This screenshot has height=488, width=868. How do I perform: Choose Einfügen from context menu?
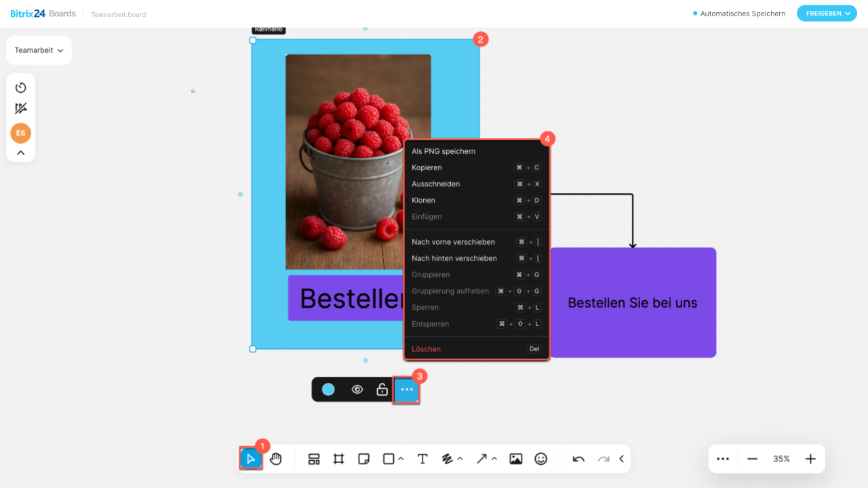pyautogui.click(x=477, y=217)
